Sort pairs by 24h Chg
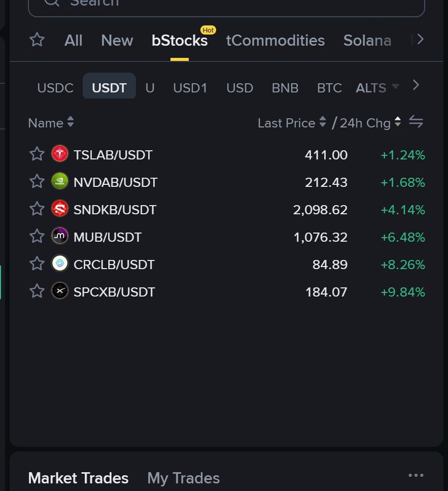This screenshot has width=448, height=491. point(370,123)
